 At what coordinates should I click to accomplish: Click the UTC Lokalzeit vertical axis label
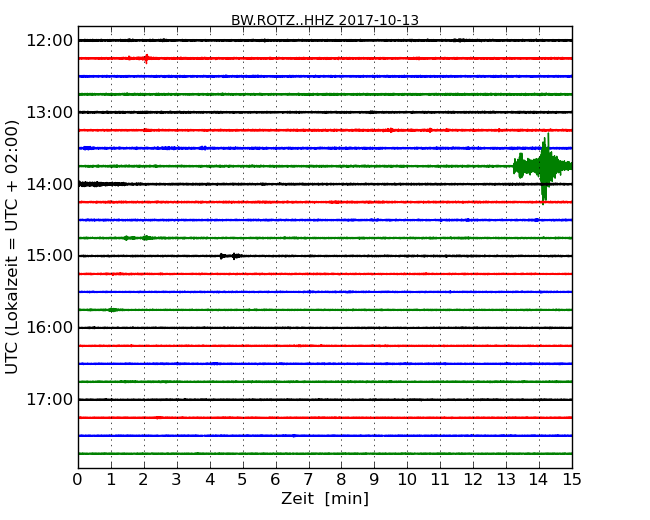(x=12, y=247)
